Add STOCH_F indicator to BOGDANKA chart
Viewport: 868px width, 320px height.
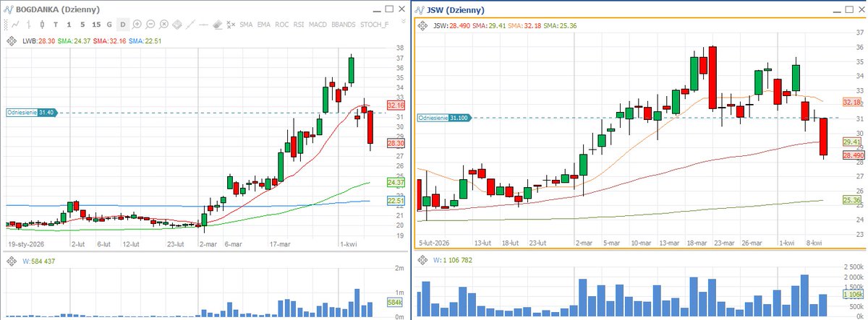click(374, 25)
